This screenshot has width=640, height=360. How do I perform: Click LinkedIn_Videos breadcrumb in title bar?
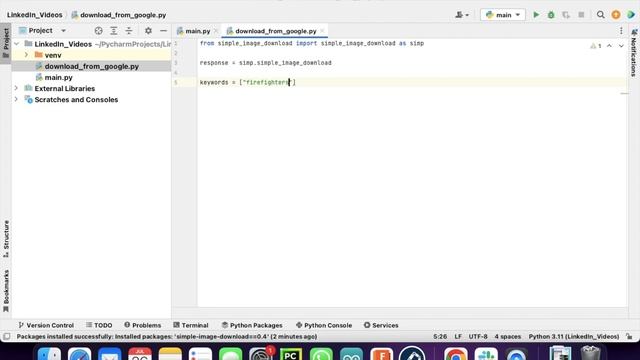pos(35,15)
